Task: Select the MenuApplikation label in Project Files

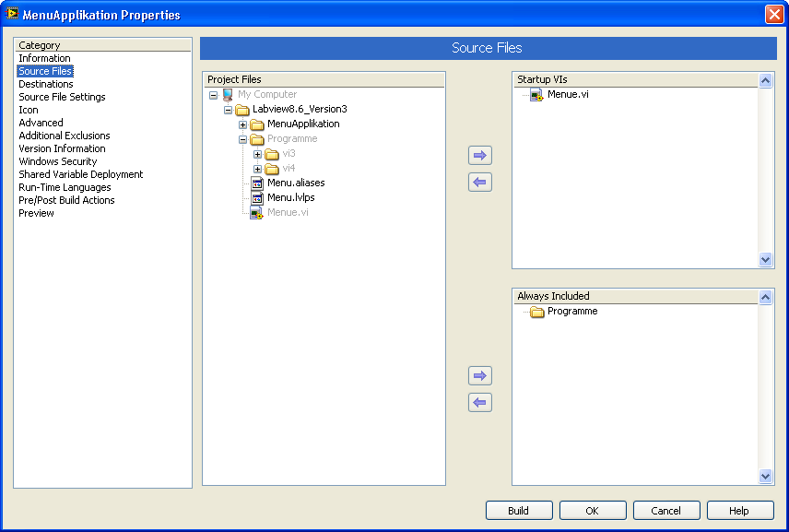Action: pos(303,124)
